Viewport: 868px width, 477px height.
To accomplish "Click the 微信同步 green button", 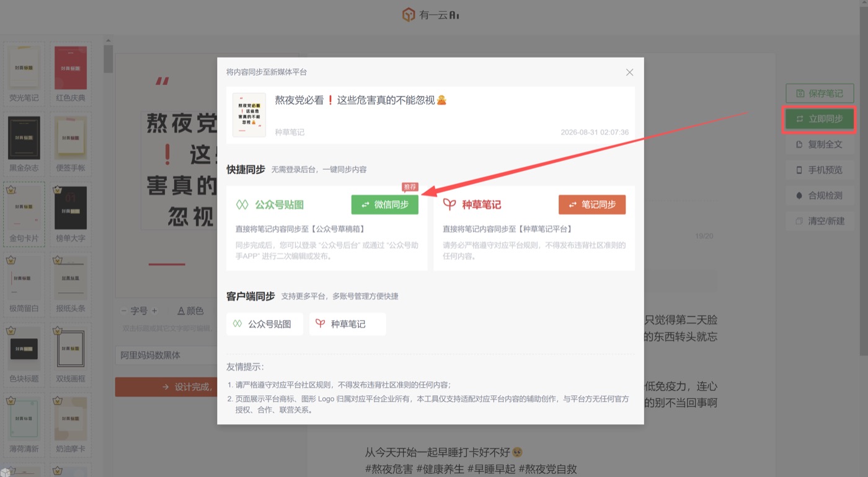I will [x=385, y=204].
